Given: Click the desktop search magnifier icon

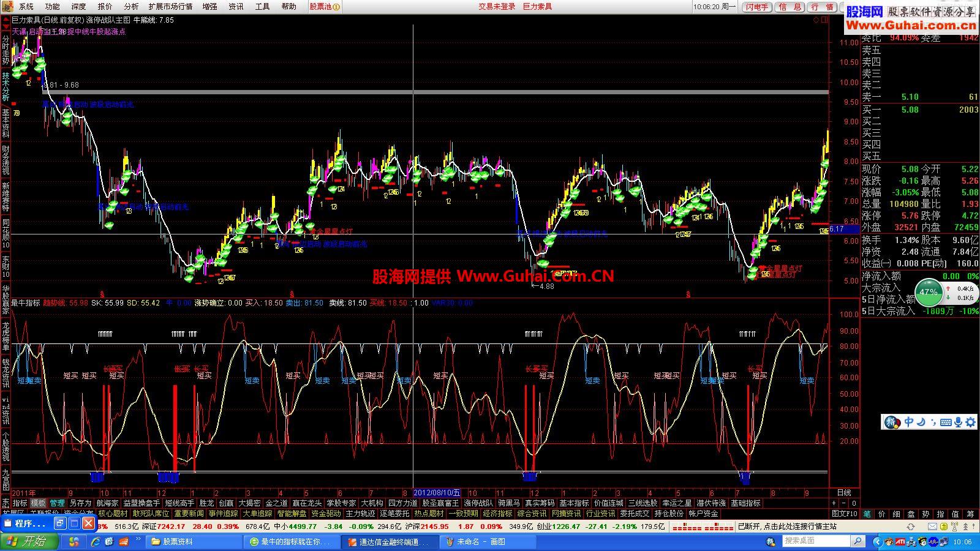Looking at the screenshot, I should point(858,541).
